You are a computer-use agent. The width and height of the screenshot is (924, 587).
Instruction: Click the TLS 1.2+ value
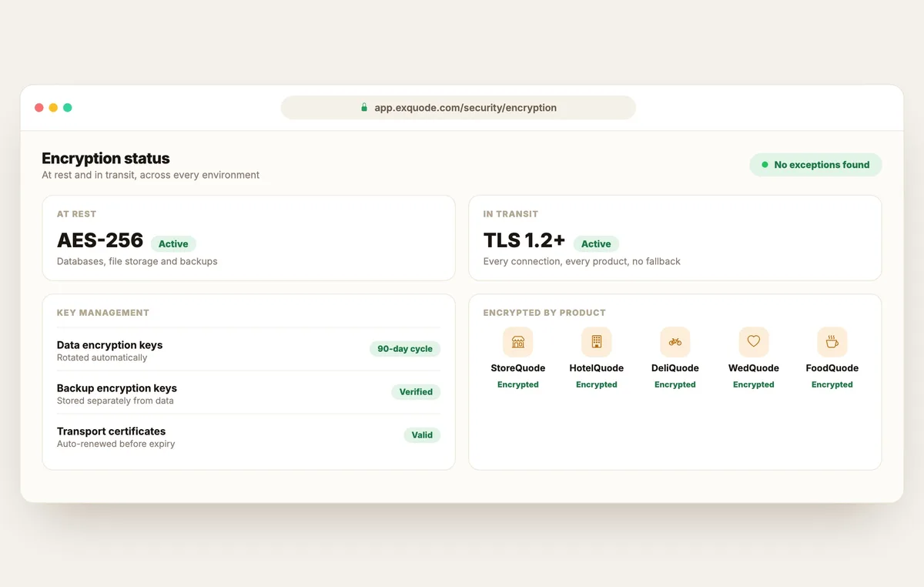tap(524, 240)
